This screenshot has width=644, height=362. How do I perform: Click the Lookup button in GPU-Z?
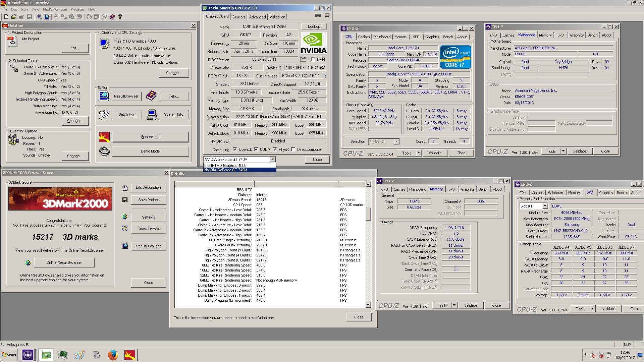tap(314, 26)
